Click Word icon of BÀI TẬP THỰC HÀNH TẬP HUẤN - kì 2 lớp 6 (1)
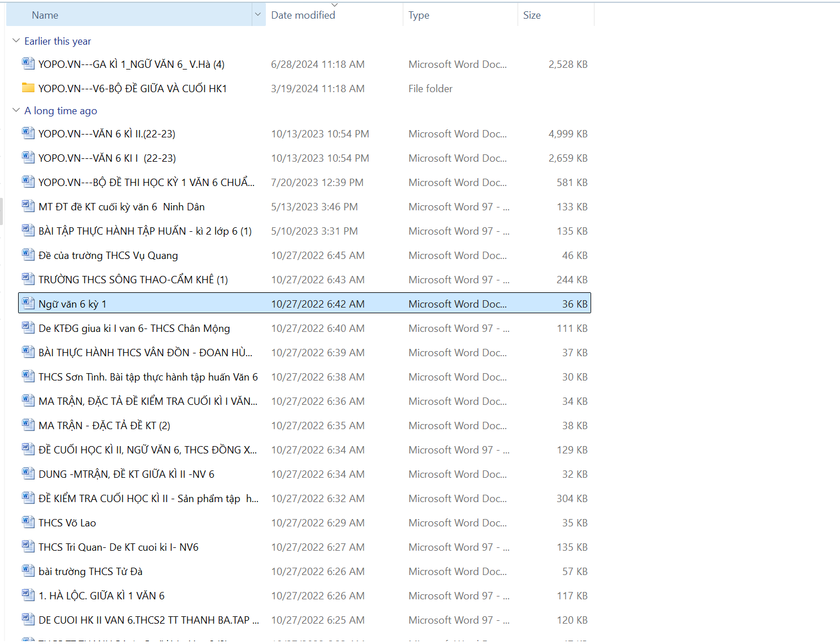840x644 pixels. [x=28, y=230]
